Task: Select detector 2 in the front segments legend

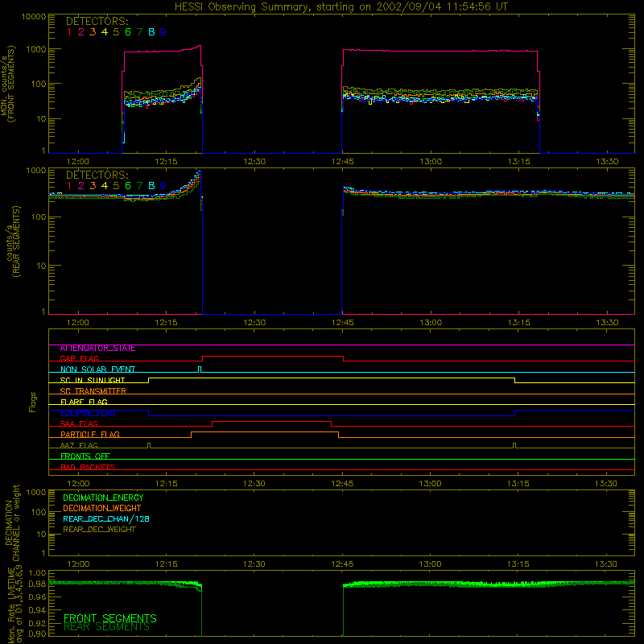Action: (x=81, y=32)
